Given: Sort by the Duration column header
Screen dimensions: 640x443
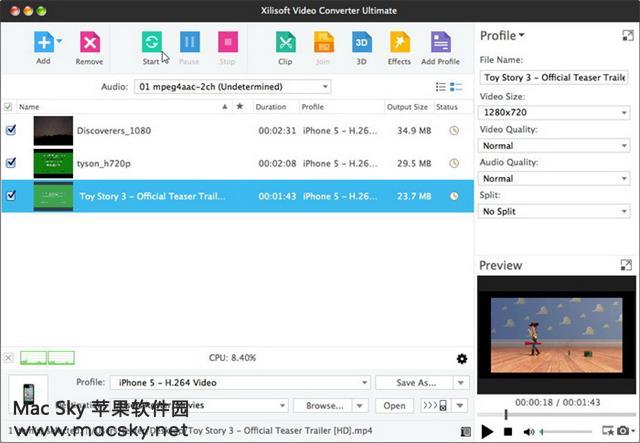Looking at the screenshot, I should click(271, 107).
